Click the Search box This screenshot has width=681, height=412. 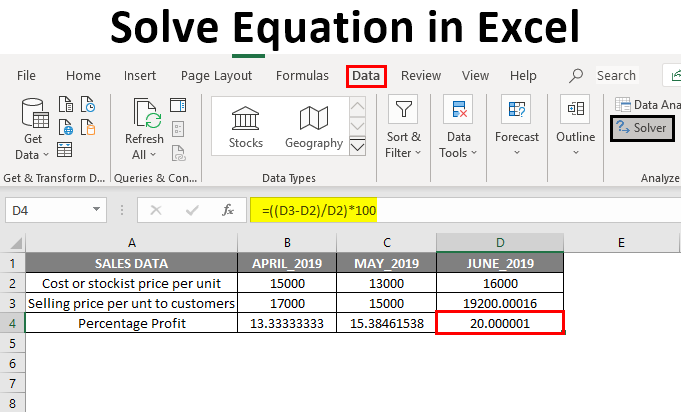pyautogui.click(x=616, y=76)
